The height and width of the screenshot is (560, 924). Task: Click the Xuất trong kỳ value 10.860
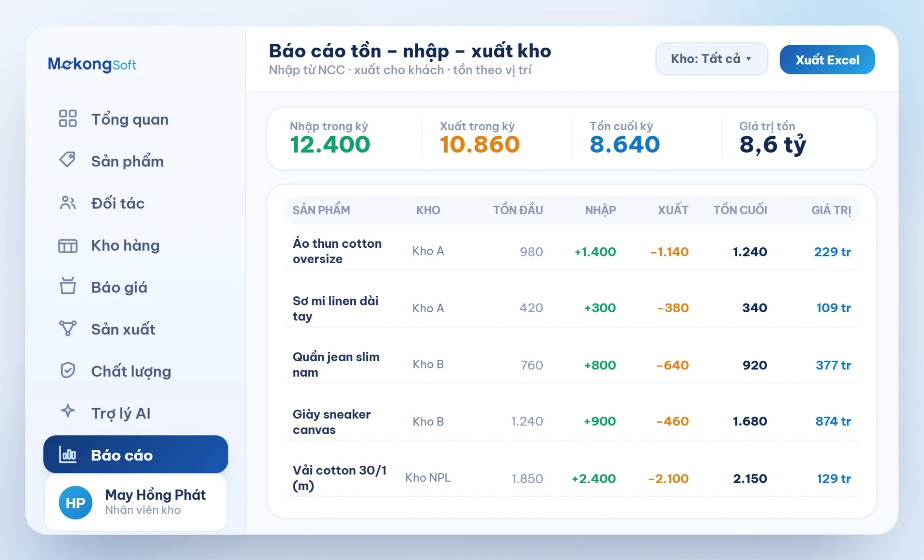coord(480,144)
